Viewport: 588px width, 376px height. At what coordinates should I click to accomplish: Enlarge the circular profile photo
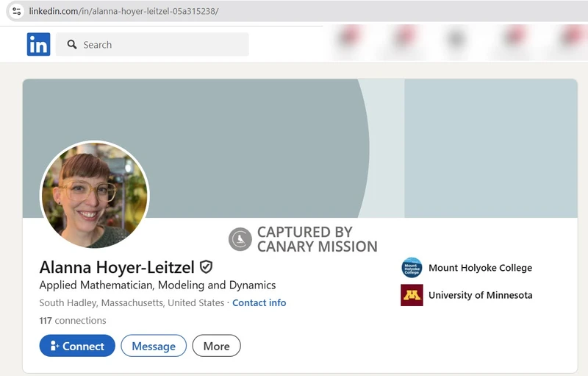(x=94, y=194)
